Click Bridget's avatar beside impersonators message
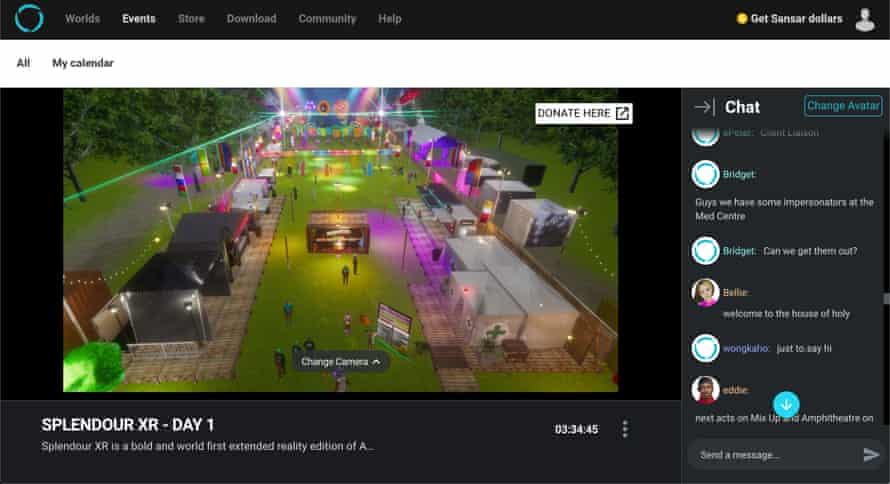 click(706, 174)
